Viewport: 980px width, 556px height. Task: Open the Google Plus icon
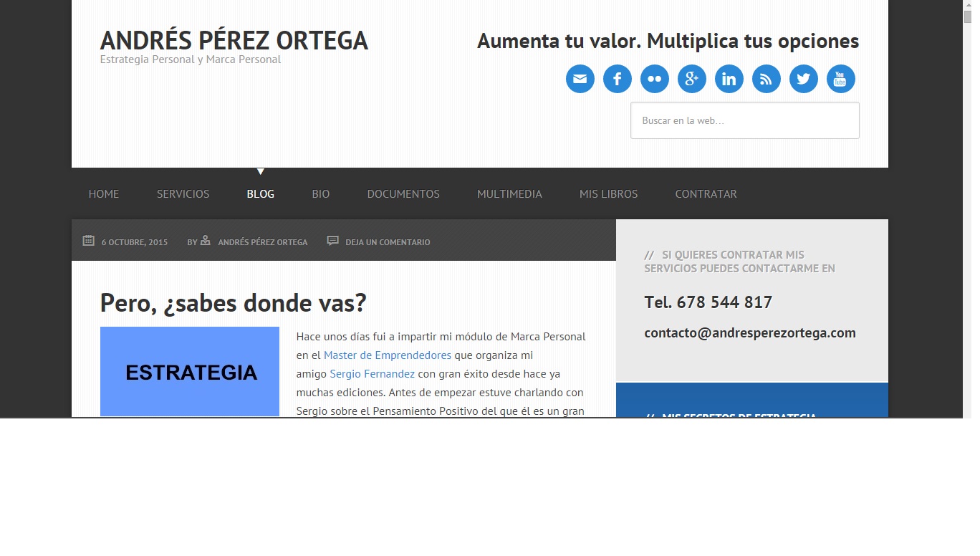click(x=691, y=79)
